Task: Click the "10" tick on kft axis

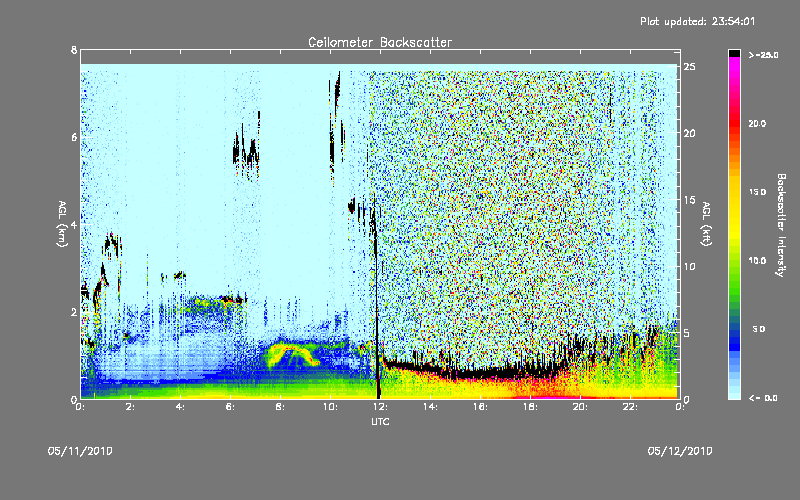Action: pos(689,266)
